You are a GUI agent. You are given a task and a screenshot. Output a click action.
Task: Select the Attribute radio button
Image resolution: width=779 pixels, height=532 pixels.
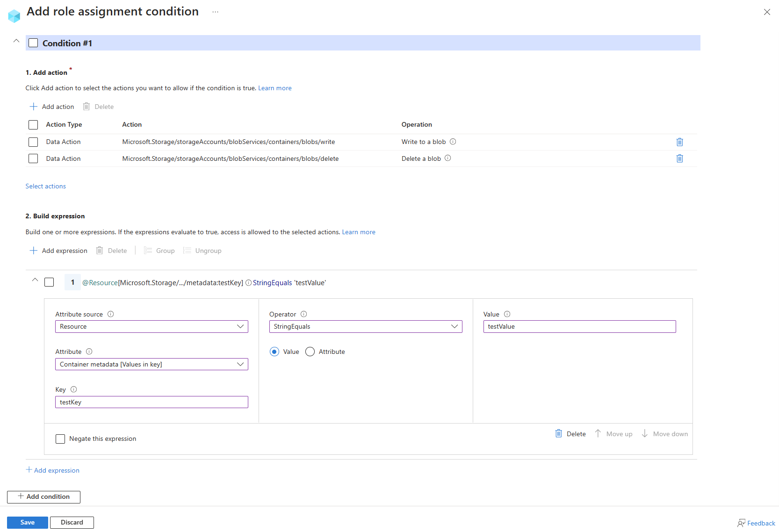309,352
